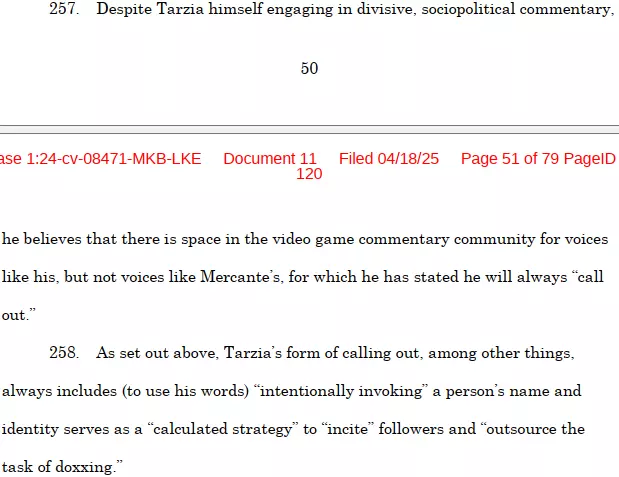
Task: Click the phrase 'outsource the'
Action: click(533, 429)
